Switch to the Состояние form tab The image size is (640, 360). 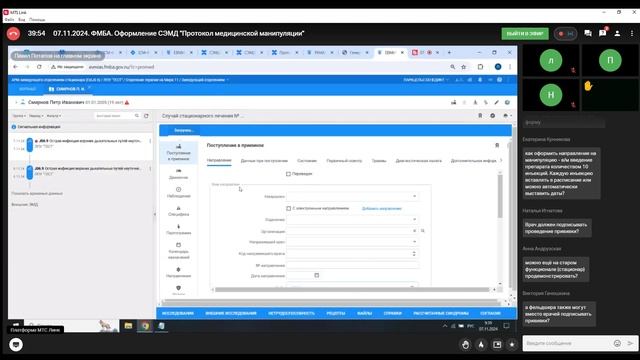pos(307,161)
